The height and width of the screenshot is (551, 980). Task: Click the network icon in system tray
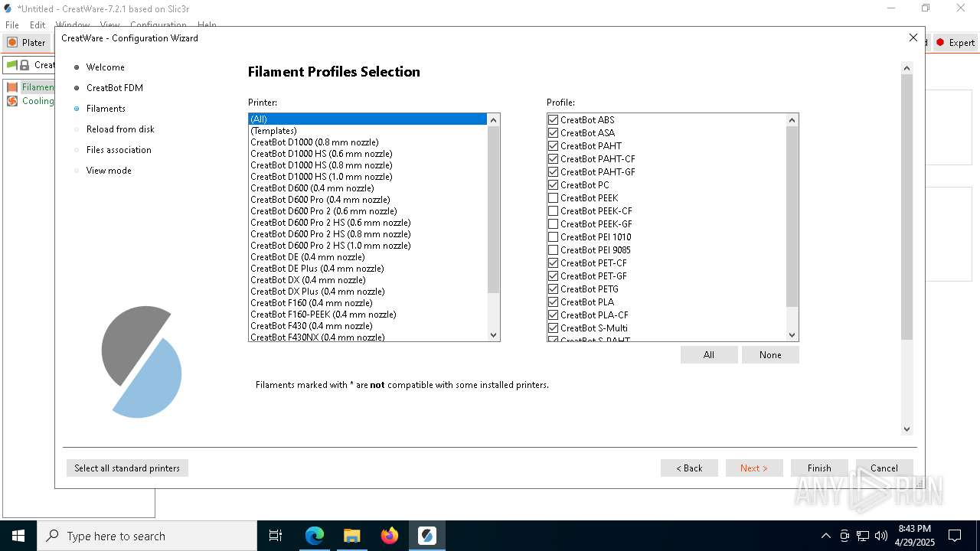point(863,536)
